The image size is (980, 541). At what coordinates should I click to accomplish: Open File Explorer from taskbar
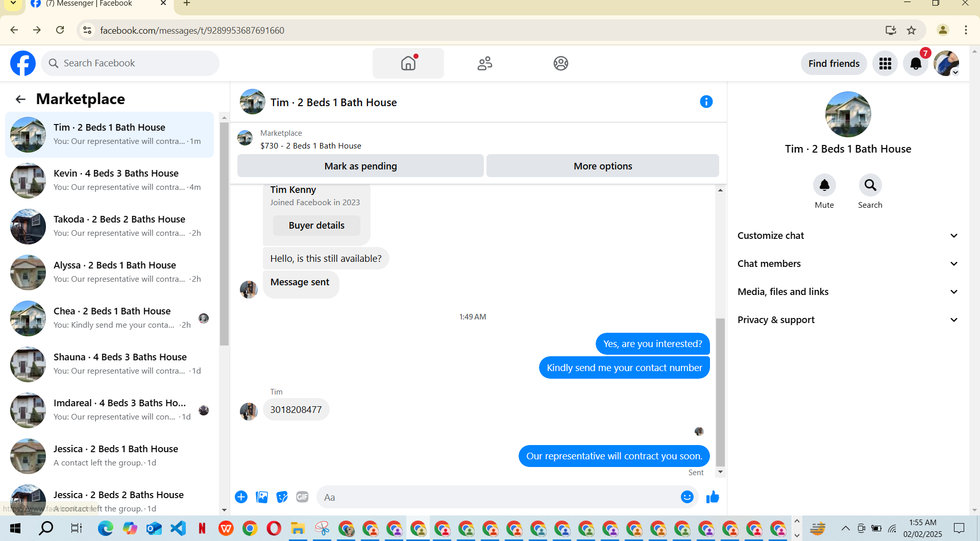click(298, 528)
